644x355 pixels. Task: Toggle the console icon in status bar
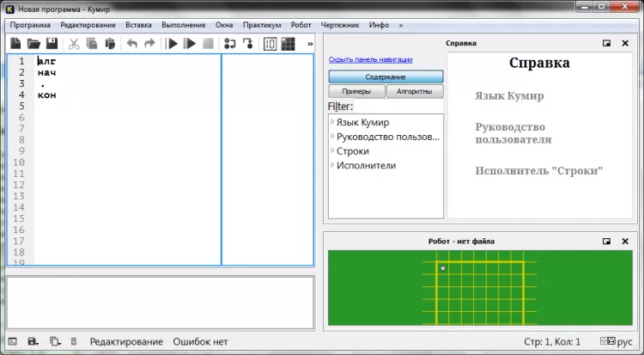click(12, 341)
